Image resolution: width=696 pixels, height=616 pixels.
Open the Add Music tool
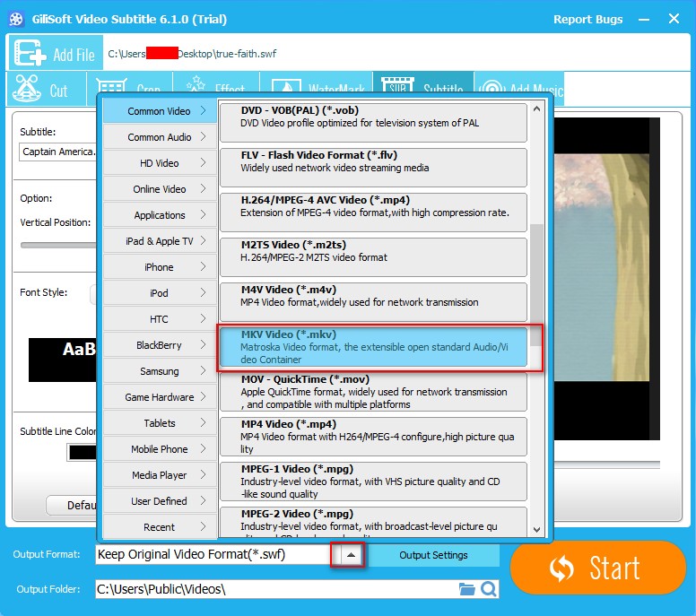(519, 83)
